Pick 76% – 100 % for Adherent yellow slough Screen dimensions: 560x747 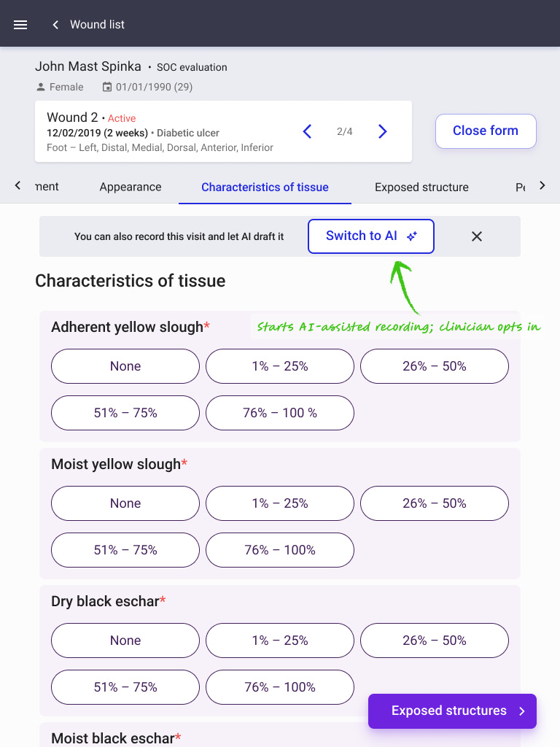tap(280, 413)
